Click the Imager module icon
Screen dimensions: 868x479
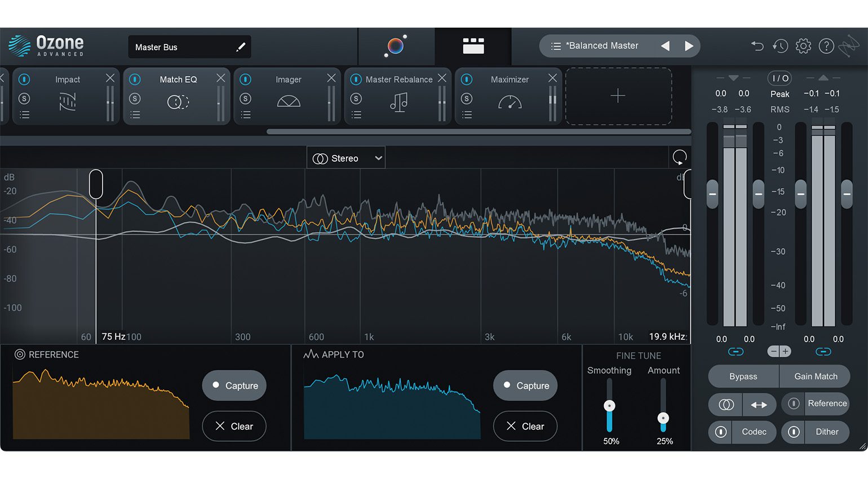[288, 102]
